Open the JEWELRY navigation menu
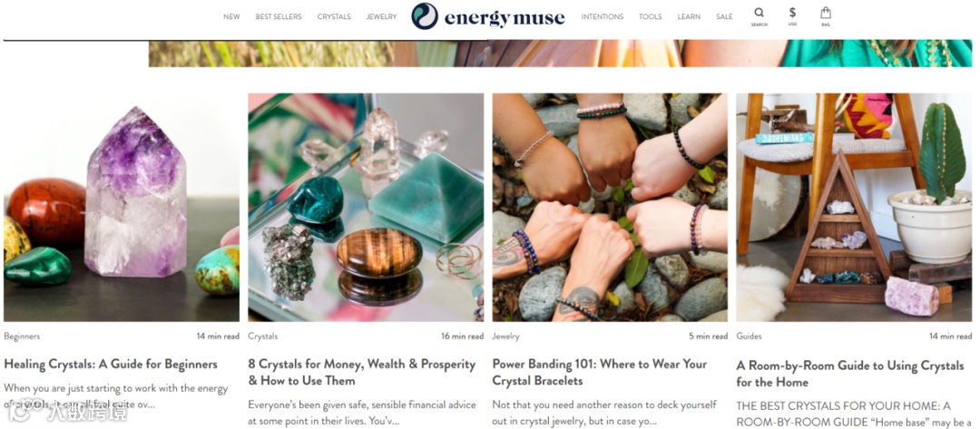Image resolution: width=980 pixels, height=429 pixels. coord(381,17)
